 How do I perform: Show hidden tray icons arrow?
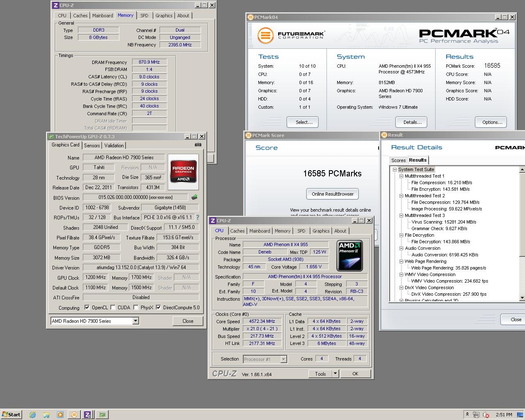467,415
